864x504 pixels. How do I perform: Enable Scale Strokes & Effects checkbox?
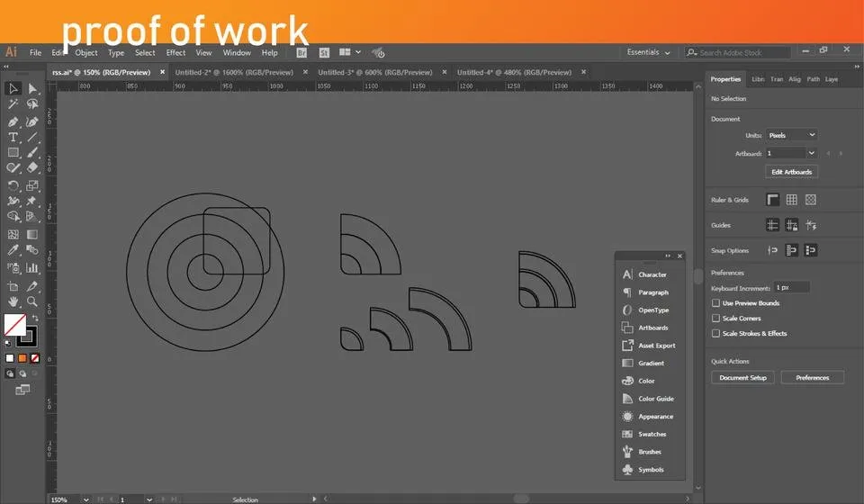point(715,333)
